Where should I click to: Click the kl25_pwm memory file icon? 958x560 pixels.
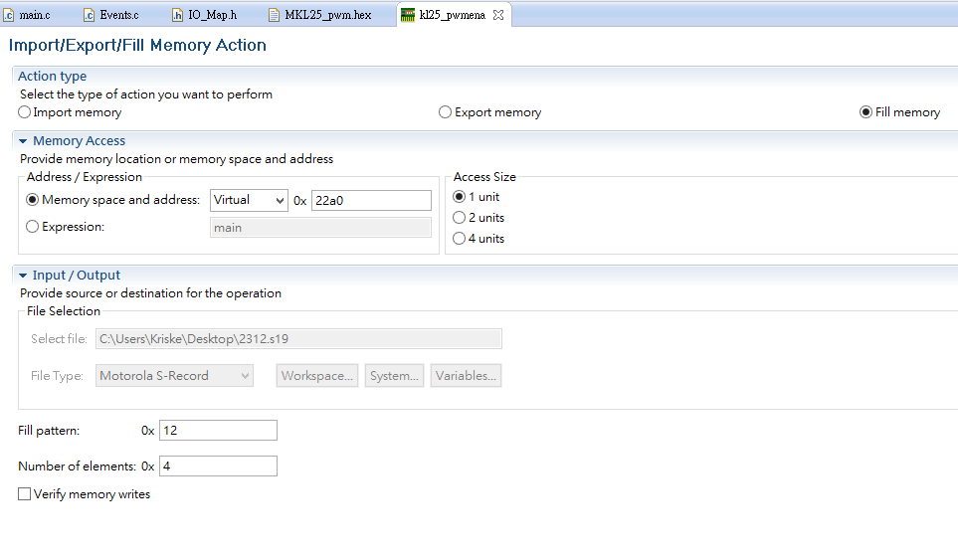408,15
